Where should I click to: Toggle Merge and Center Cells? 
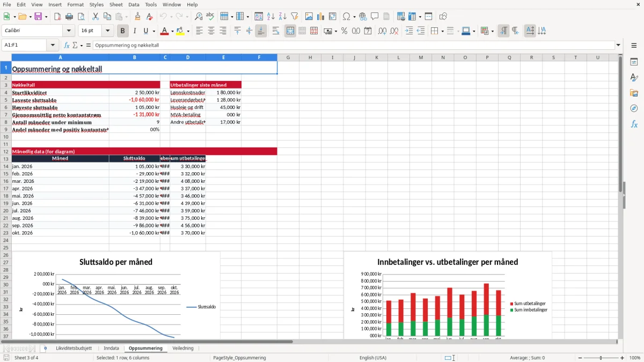click(290, 31)
